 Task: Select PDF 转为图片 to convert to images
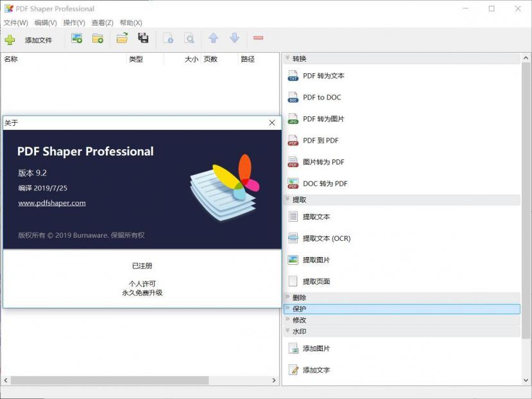pyautogui.click(x=323, y=118)
